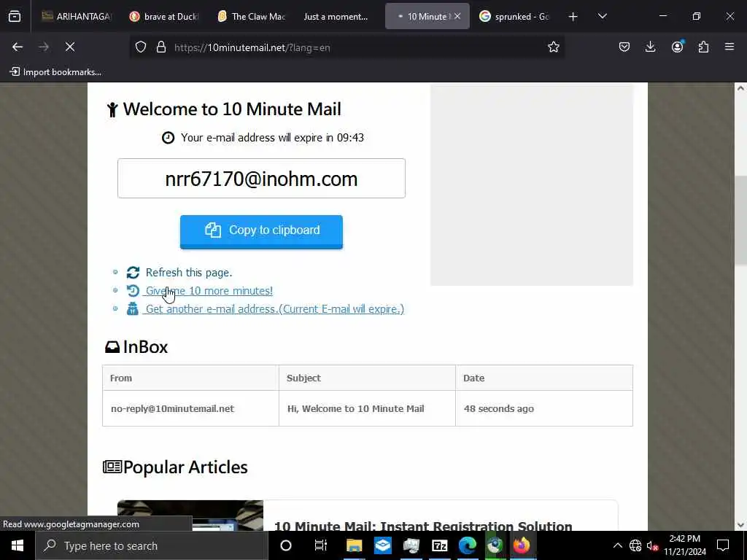Open Microsoft Edge from the taskbar

click(x=468, y=545)
